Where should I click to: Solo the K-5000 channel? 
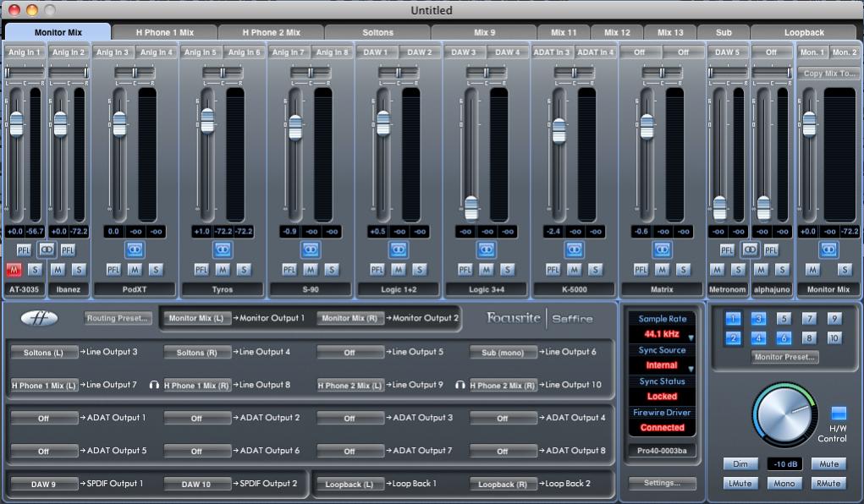coord(595,270)
